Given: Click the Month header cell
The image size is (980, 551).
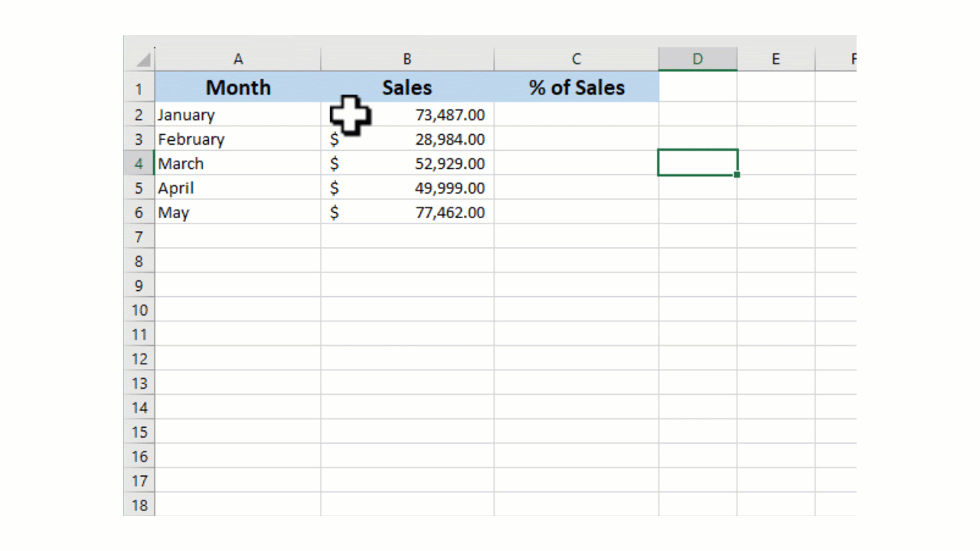Looking at the screenshot, I should click(x=238, y=87).
